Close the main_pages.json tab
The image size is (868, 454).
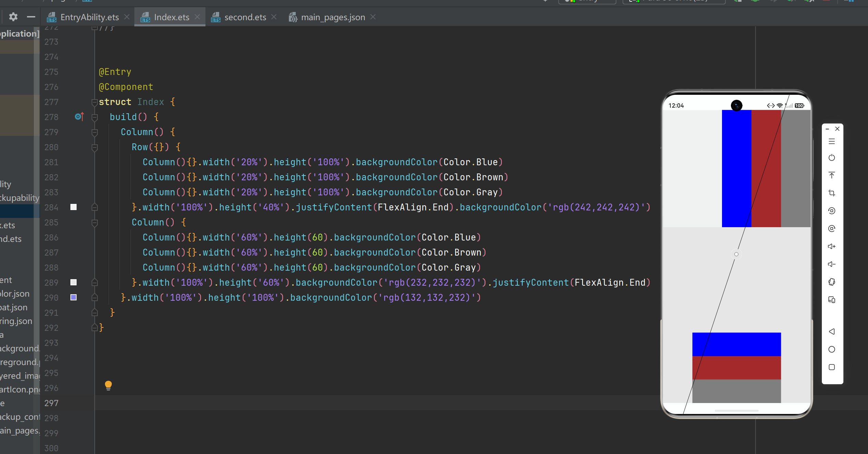point(373,17)
